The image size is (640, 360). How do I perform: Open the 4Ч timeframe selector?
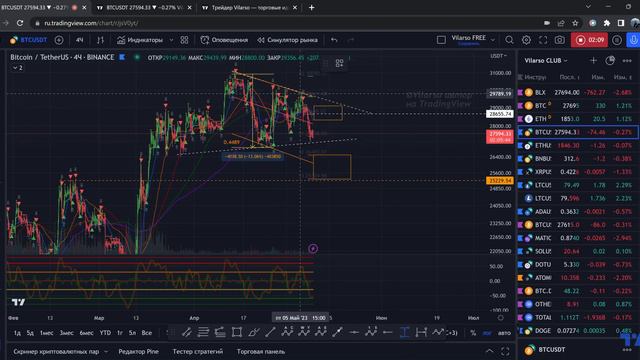79,40
